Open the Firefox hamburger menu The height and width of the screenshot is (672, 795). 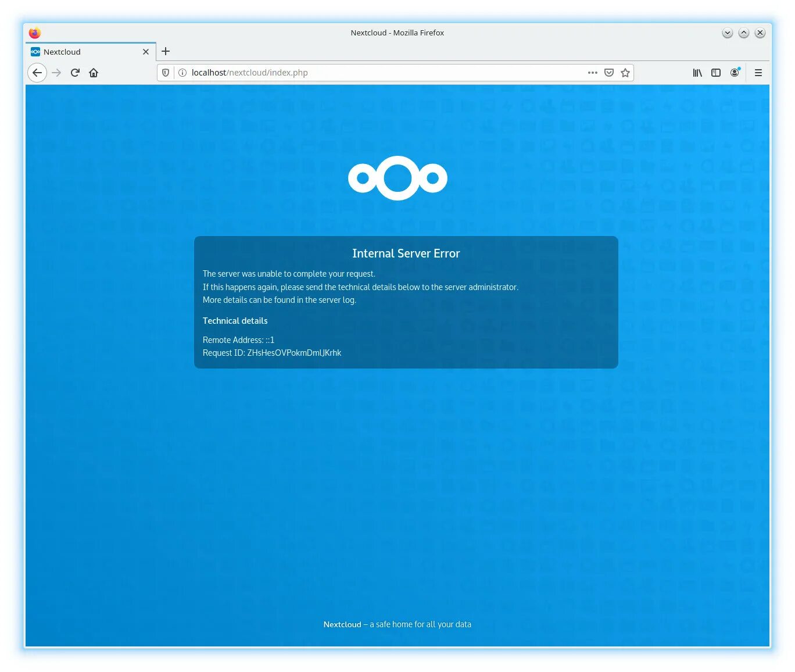tap(758, 73)
